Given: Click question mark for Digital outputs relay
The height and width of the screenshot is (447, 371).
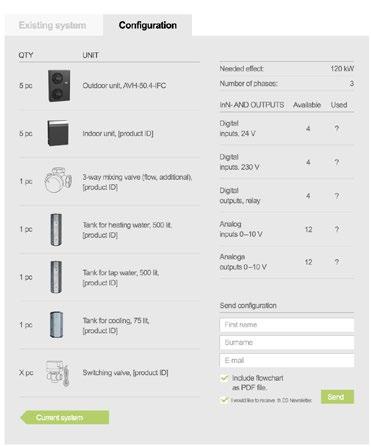Looking at the screenshot, I should click(x=337, y=196).
